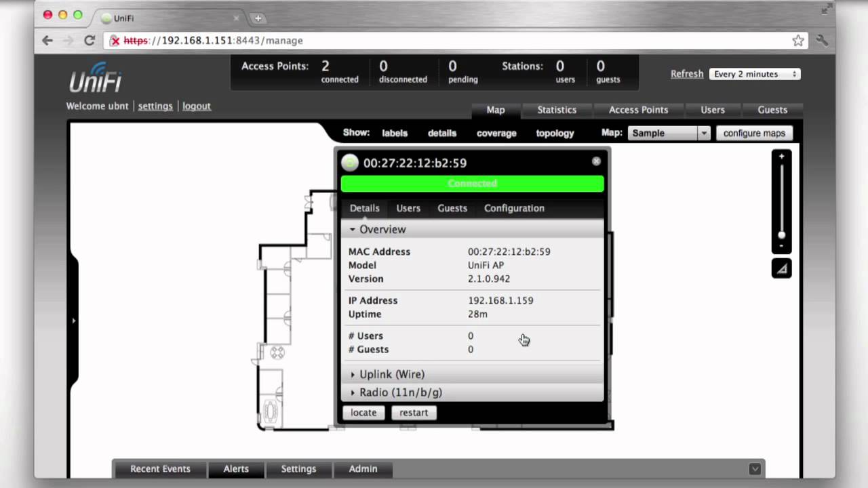Click the configure maps button
Viewport: 868px width, 488px height.
tap(754, 133)
